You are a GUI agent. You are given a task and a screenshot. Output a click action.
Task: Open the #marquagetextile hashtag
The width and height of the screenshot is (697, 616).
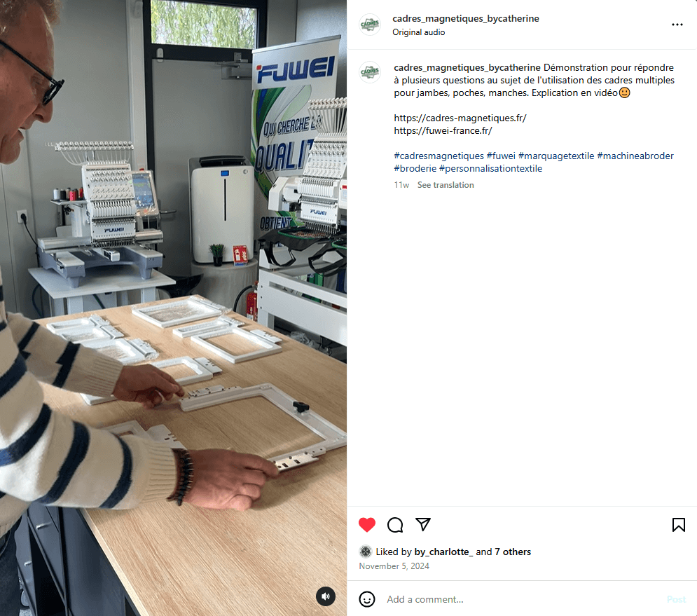556,156
